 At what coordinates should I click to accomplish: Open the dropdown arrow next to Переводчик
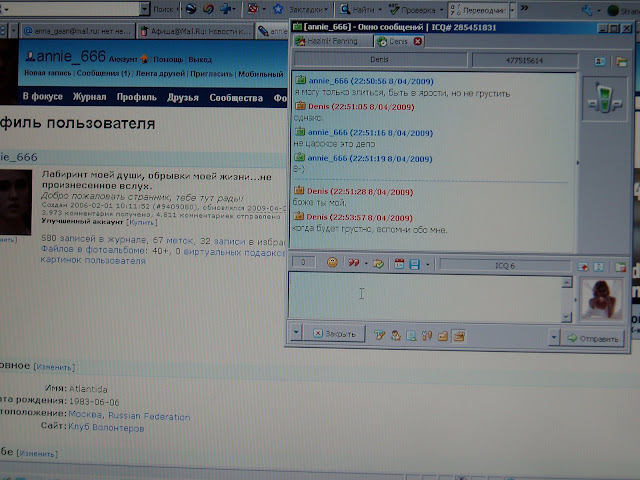(512, 10)
